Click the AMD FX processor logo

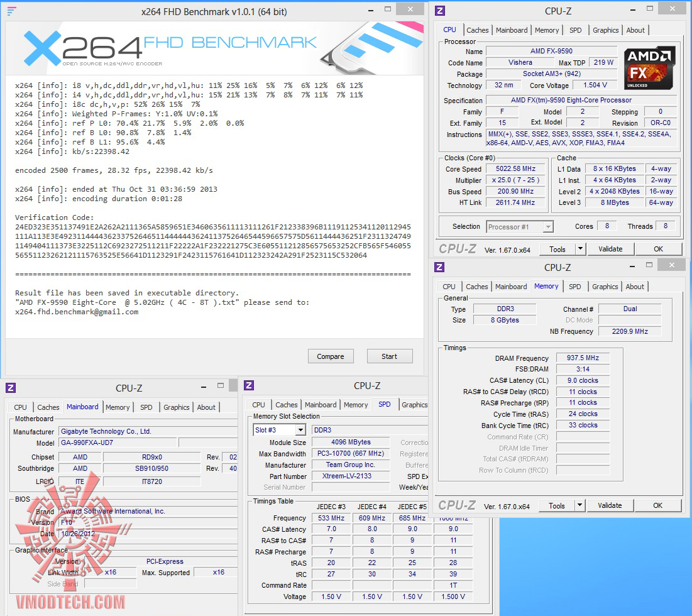[649, 67]
